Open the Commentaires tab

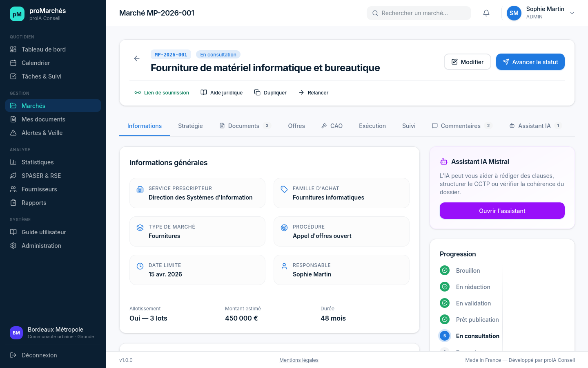(461, 126)
